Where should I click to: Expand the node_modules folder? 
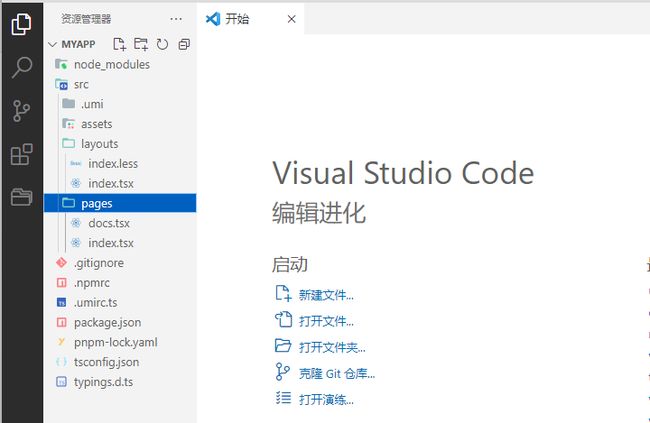[x=120, y=64]
